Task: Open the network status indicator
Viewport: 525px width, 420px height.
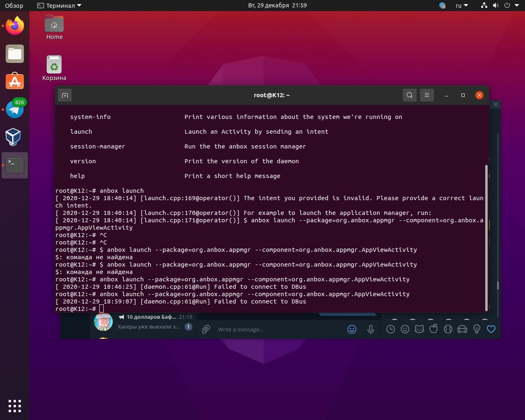Action: coord(484,6)
